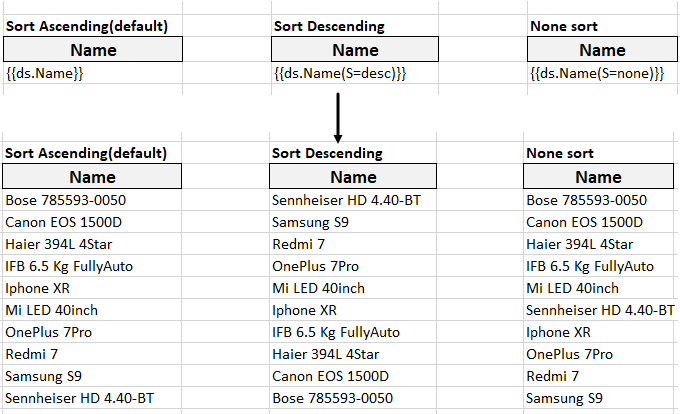Image resolution: width=680 pixels, height=414 pixels.
Task: Click 'Redmi 7' in descending result column
Action: [x=299, y=244]
